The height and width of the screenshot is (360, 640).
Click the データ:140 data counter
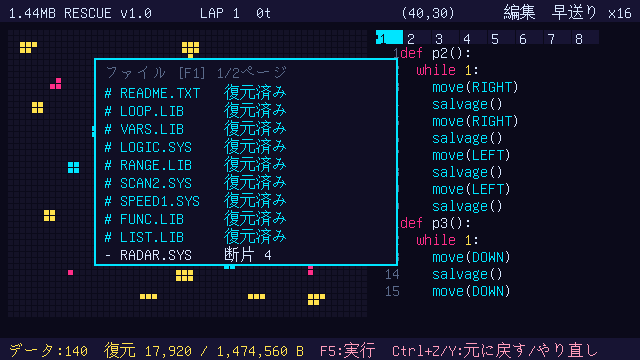tap(48, 350)
